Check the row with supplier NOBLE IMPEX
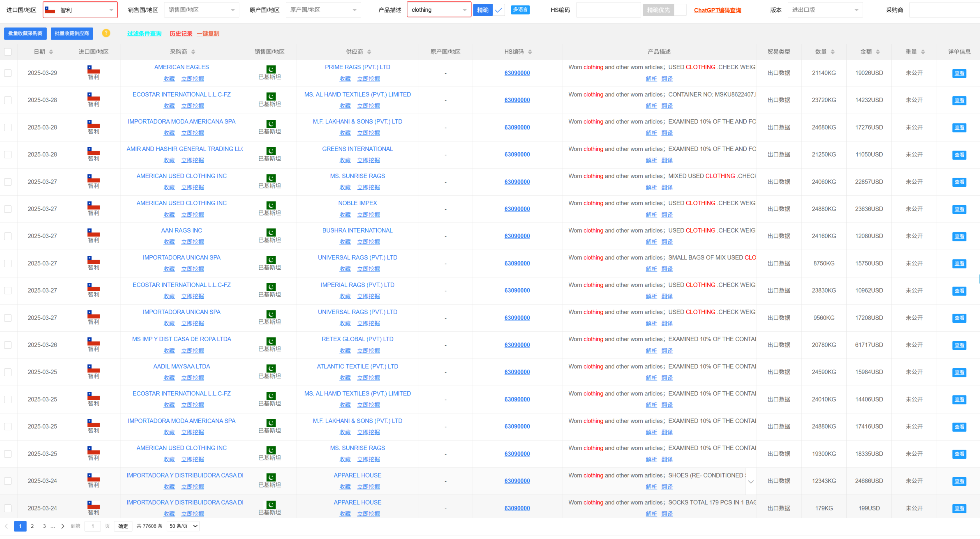This screenshot has height=539, width=980. click(x=8, y=209)
